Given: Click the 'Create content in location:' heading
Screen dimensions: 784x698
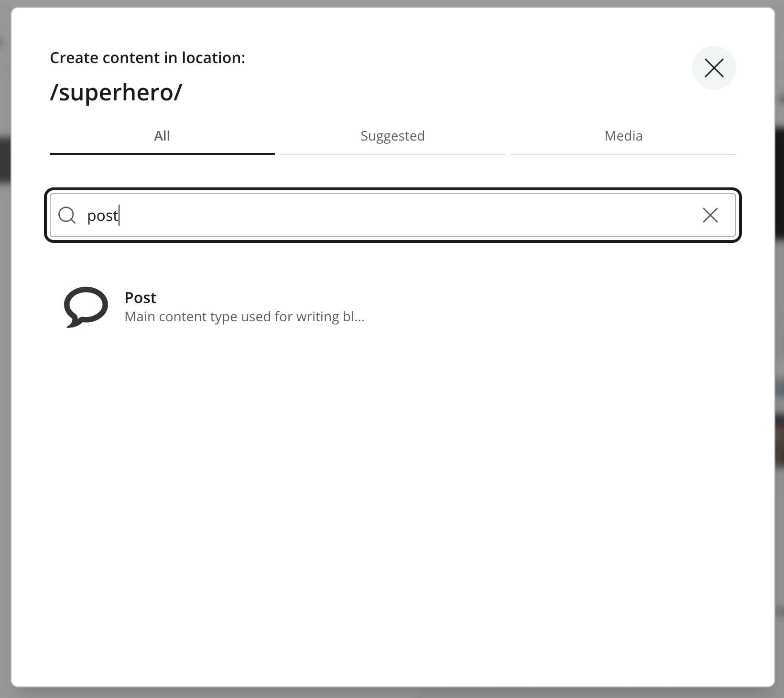Looking at the screenshot, I should point(147,58).
